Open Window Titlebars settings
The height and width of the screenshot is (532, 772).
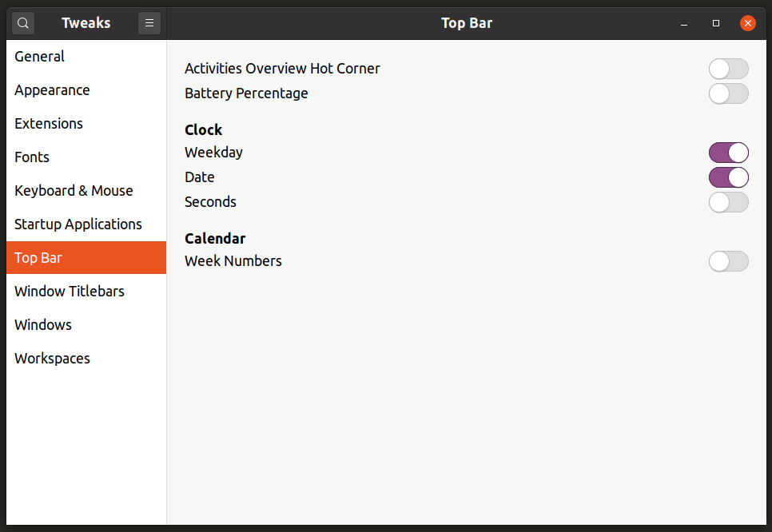[69, 291]
